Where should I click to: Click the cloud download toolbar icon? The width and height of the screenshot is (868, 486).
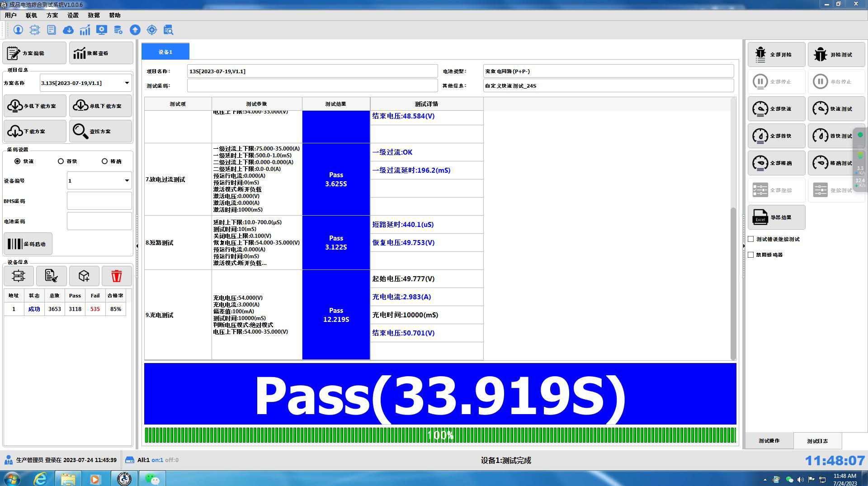(68, 30)
